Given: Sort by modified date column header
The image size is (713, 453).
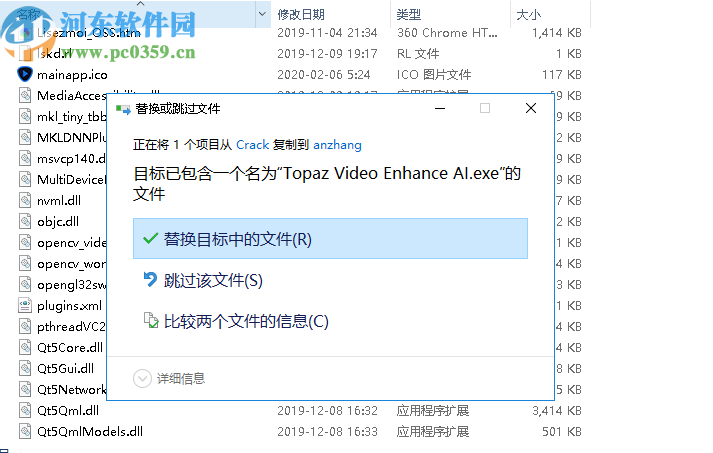Looking at the screenshot, I should pyautogui.click(x=301, y=15).
